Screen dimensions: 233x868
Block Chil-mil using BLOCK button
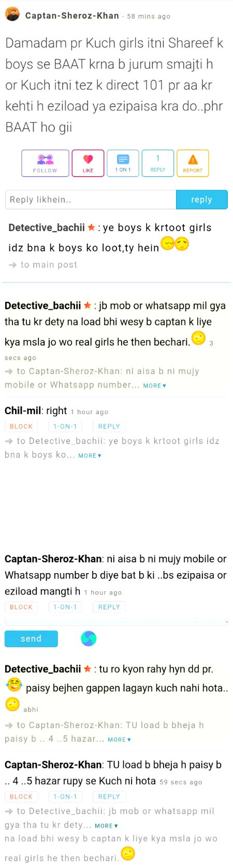point(21,426)
